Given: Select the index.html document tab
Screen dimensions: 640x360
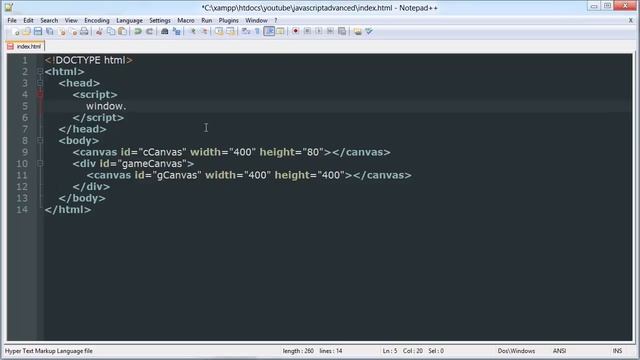Looking at the screenshot, I should [25, 46].
